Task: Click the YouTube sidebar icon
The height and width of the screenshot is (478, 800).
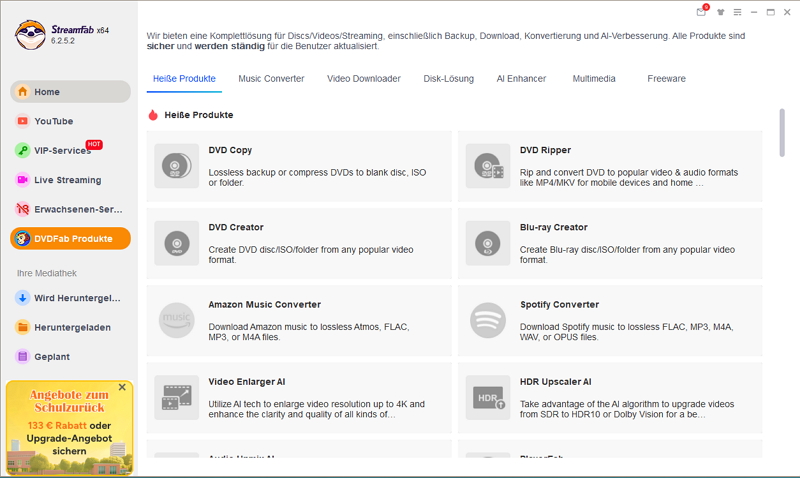Action: 22,121
